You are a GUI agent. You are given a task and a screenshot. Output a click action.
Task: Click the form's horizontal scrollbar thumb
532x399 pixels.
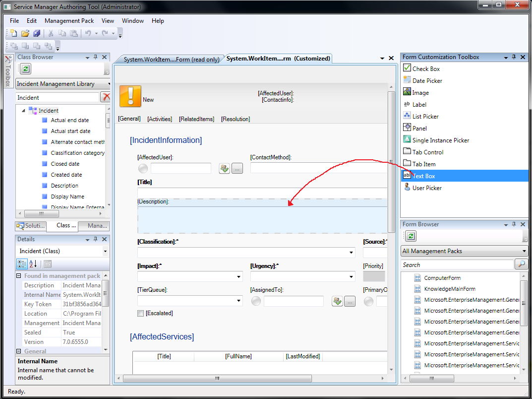217,378
